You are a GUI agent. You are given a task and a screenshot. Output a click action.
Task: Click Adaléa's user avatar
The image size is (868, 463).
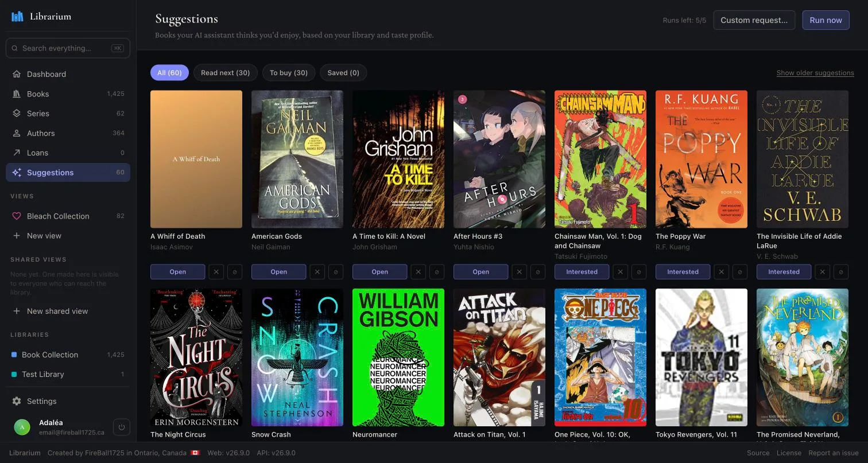[22, 427]
